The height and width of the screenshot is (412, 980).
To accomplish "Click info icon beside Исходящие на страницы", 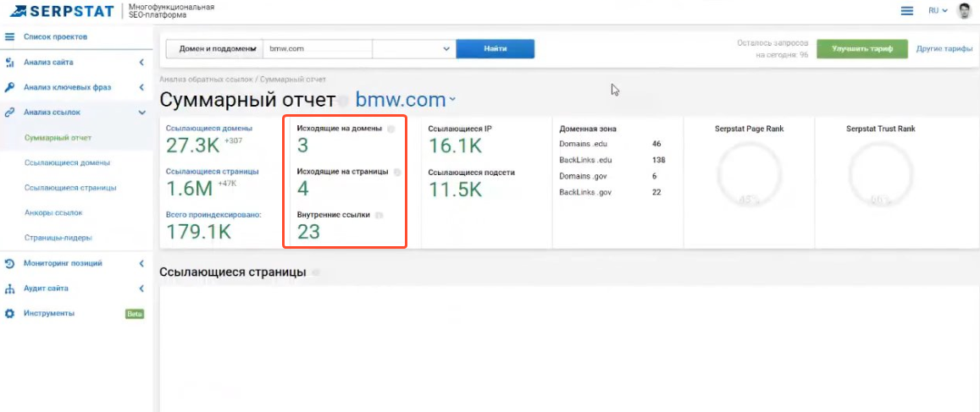I will (397, 172).
